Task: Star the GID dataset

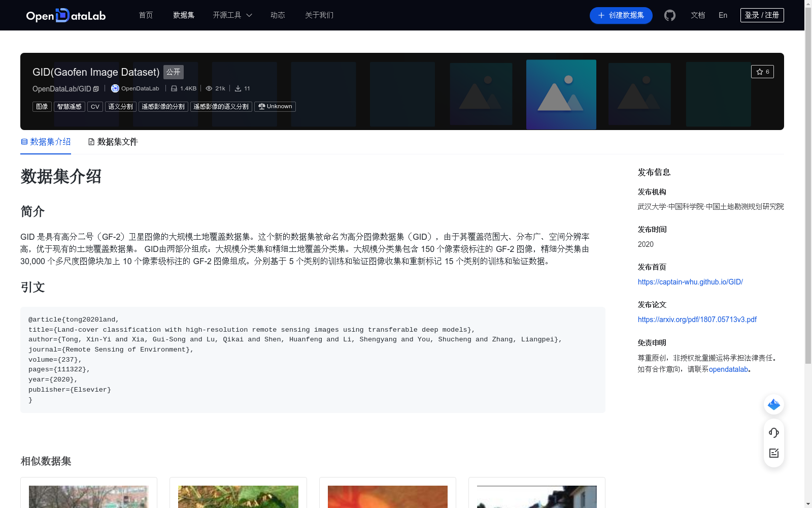Action: point(762,72)
